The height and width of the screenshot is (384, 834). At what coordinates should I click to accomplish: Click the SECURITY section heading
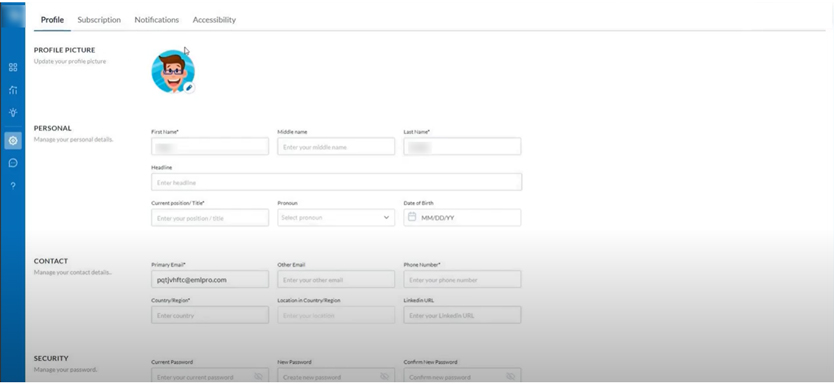[x=51, y=358]
